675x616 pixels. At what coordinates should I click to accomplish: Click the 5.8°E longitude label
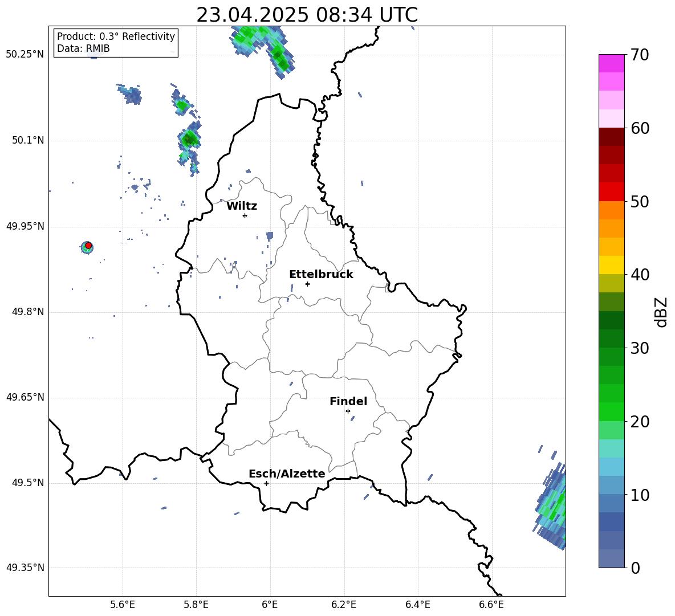[196, 605]
